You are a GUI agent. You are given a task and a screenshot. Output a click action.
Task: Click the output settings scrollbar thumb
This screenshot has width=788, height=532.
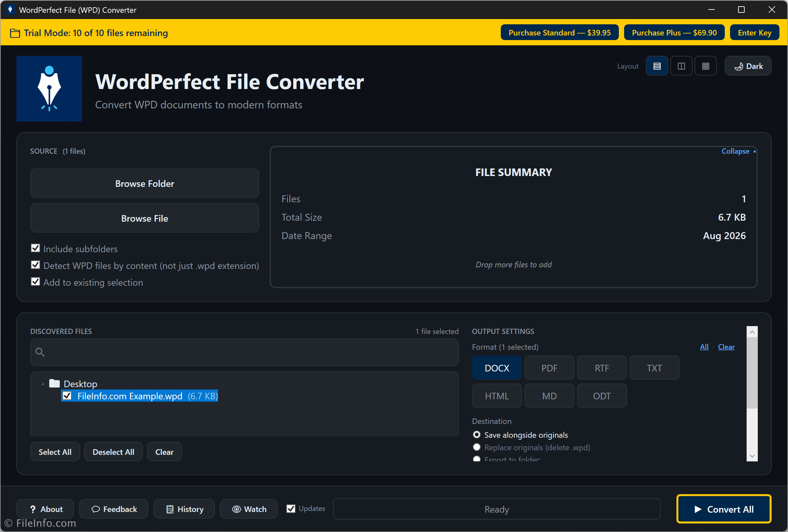(x=752, y=373)
